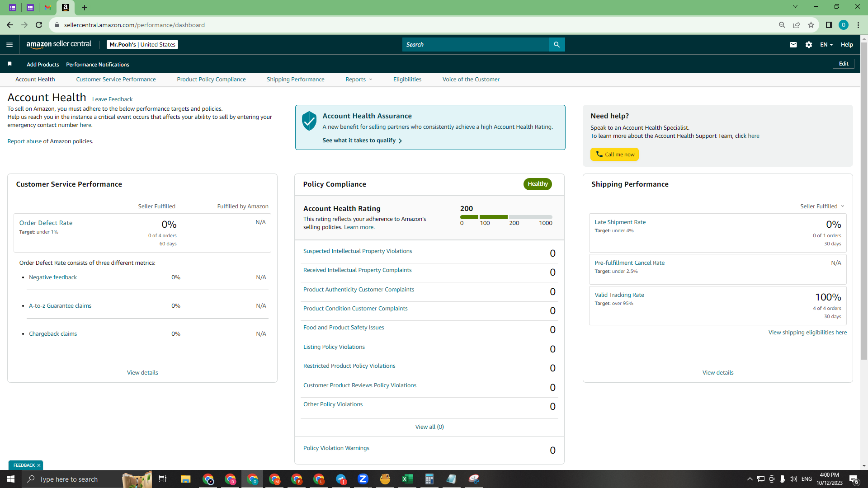This screenshot has width=868, height=488.
Task: Open the Order Defect Rate metric
Action: tap(46, 223)
